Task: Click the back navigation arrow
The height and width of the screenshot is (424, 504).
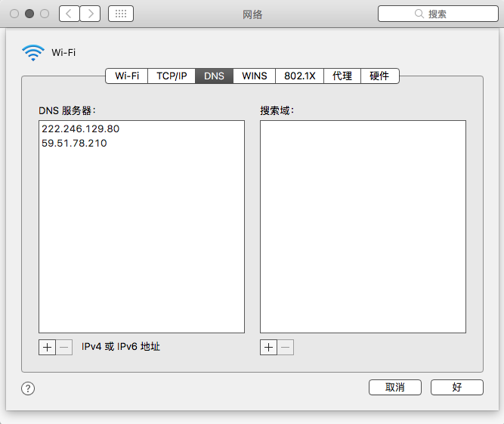Action: 69,14
